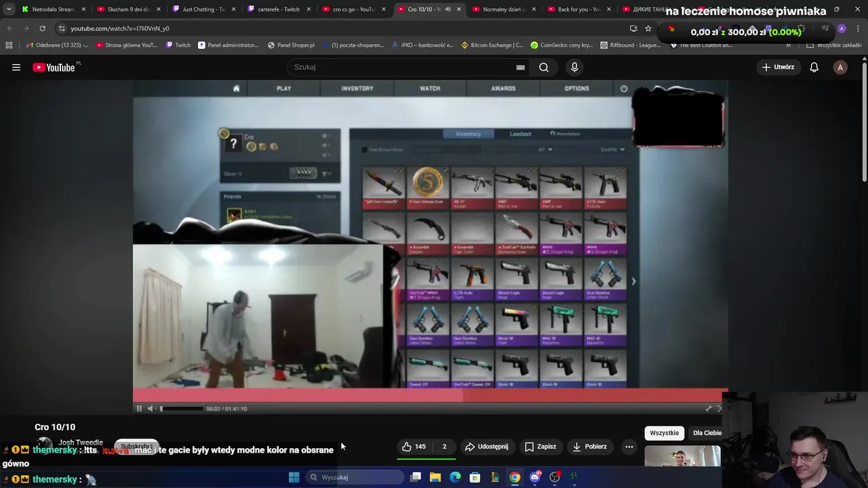Click the Utwórz create button
This screenshot has height=488, width=868.
pos(778,67)
